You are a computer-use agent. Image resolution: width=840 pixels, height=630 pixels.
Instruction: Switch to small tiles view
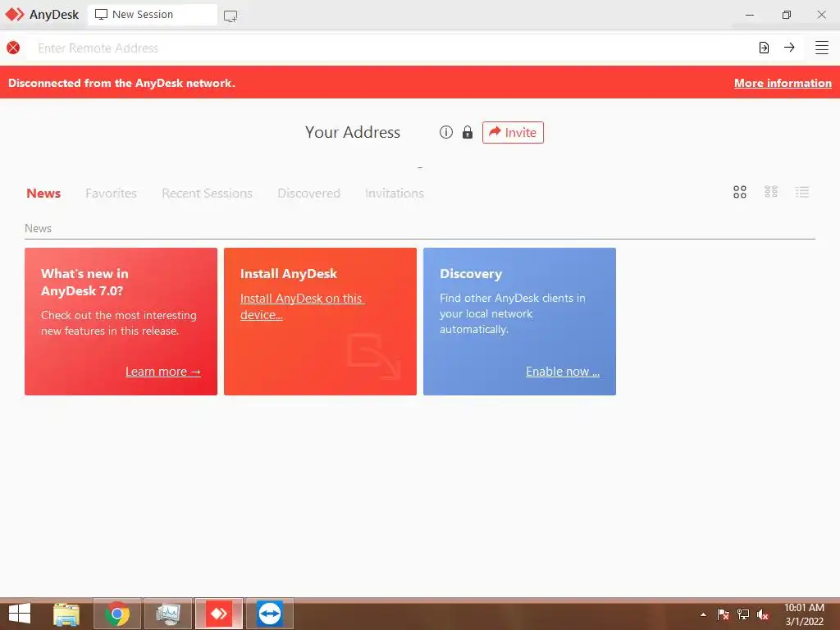pos(771,192)
